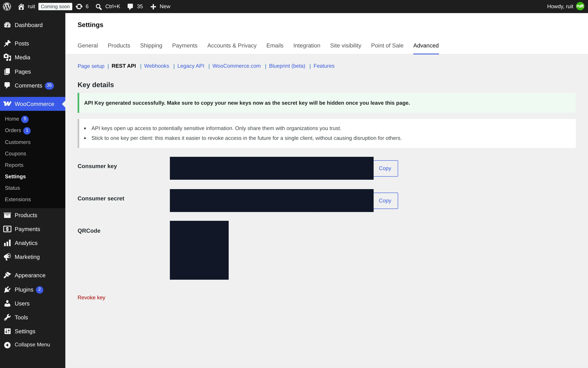Viewport: 588px width, 368px height.
Task: Select the WooCommerce logo menu
Action: click(x=7, y=104)
